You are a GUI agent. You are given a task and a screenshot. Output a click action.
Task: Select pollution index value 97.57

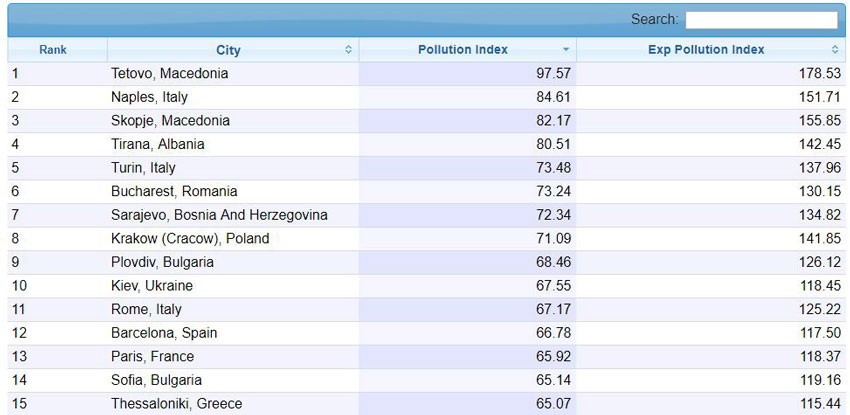(x=553, y=74)
